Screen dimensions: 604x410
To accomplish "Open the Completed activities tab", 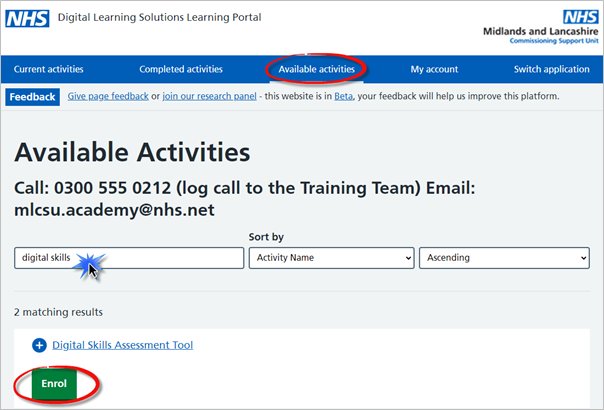I will click(x=181, y=69).
